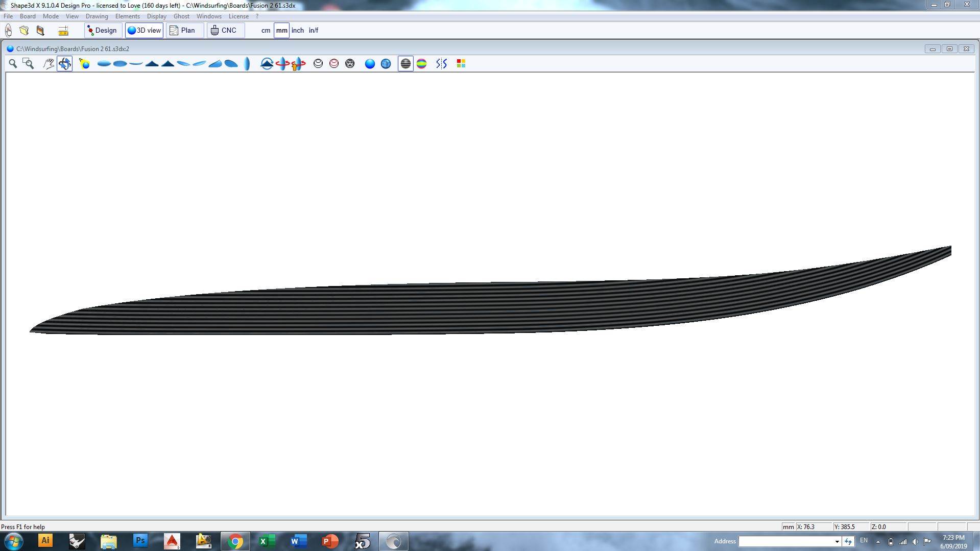The height and width of the screenshot is (551, 980).
Task: Toggle the zebra stripes sphere rendering
Action: tap(405, 63)
